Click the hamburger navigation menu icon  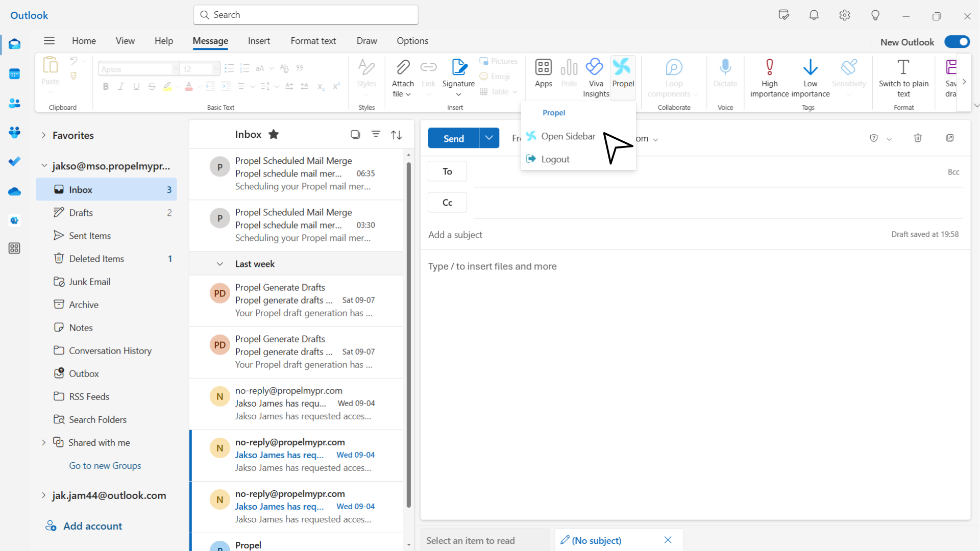(x=49, y=41)
